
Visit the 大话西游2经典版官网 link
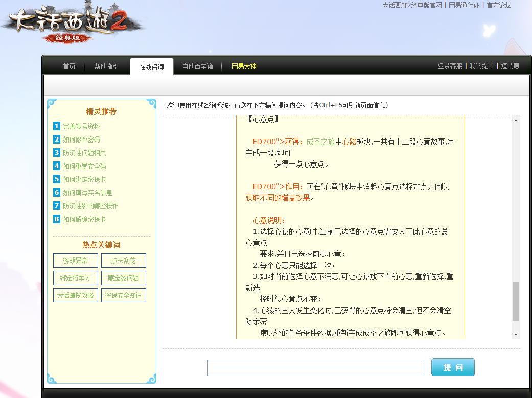[x=412, y=5]
